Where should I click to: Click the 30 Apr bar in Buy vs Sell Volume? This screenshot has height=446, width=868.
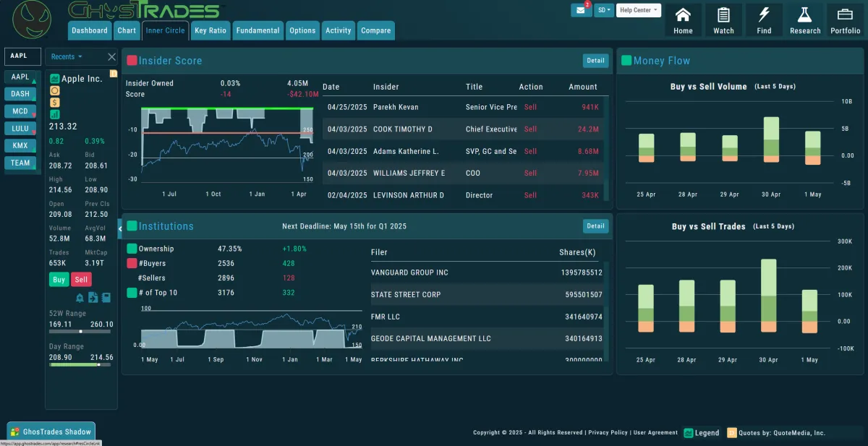click(x=771, y=140)
